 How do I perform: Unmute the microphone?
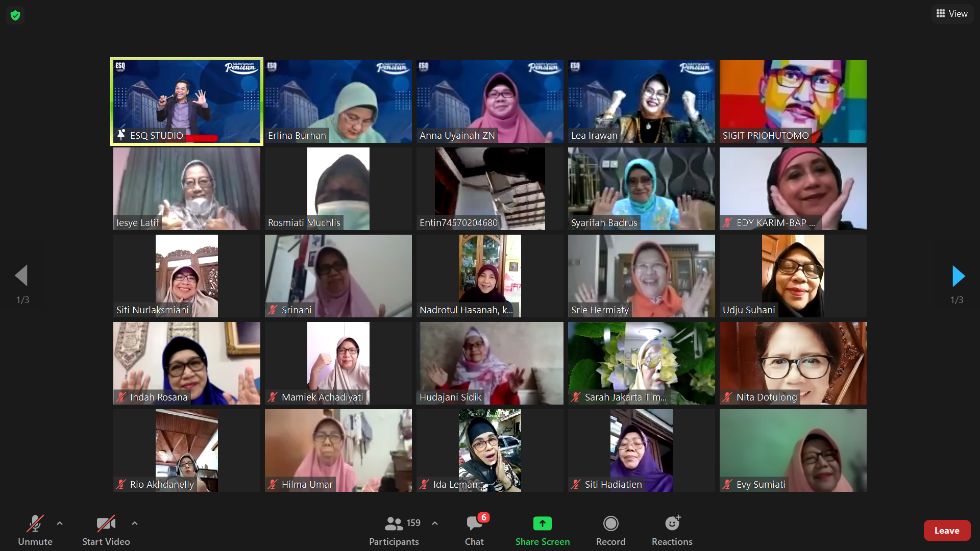point(35,524)
